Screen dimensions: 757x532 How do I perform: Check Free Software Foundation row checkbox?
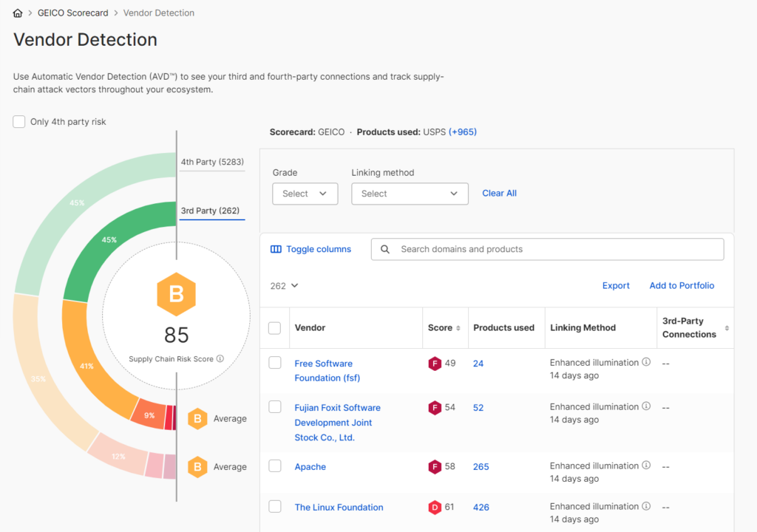click(x=275, y=363)
